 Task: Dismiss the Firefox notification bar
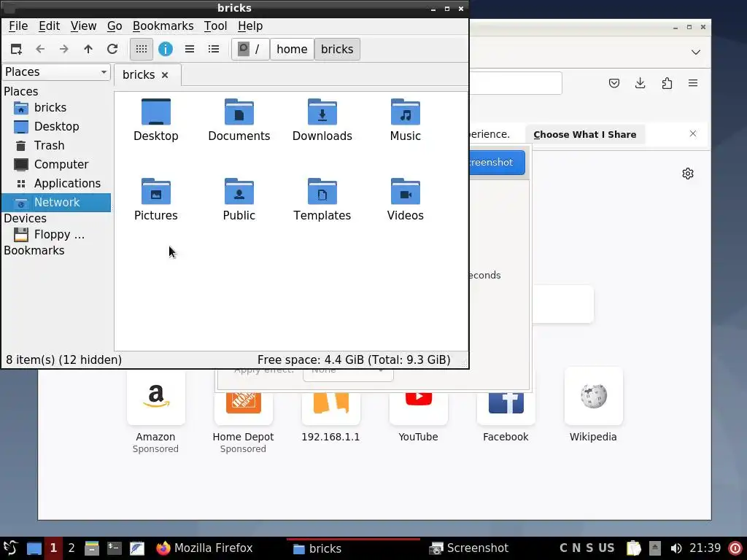click(693, 134)
